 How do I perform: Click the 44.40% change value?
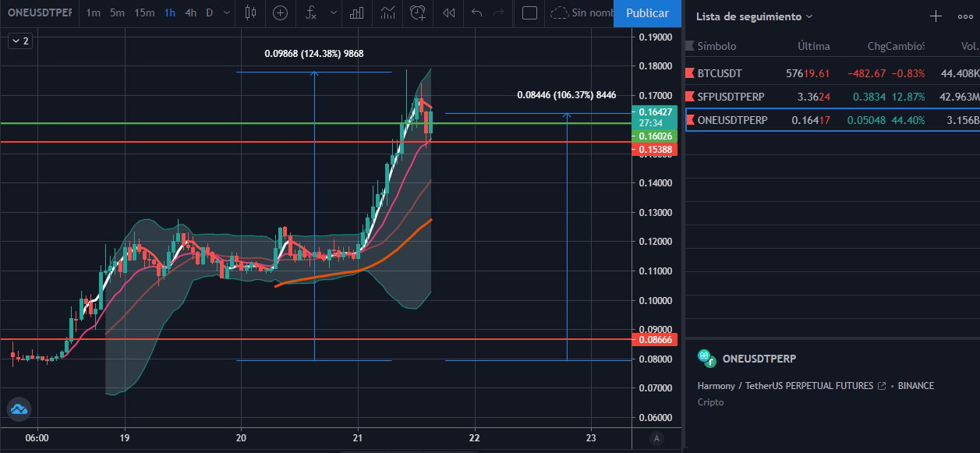[x=909, y=120]
